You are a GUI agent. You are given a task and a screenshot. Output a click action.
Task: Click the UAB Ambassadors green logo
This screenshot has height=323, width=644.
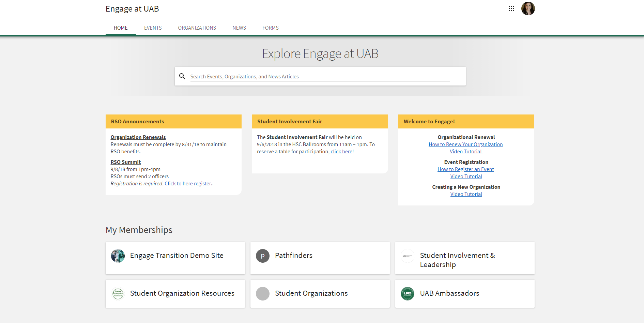(x=408, y=293)
